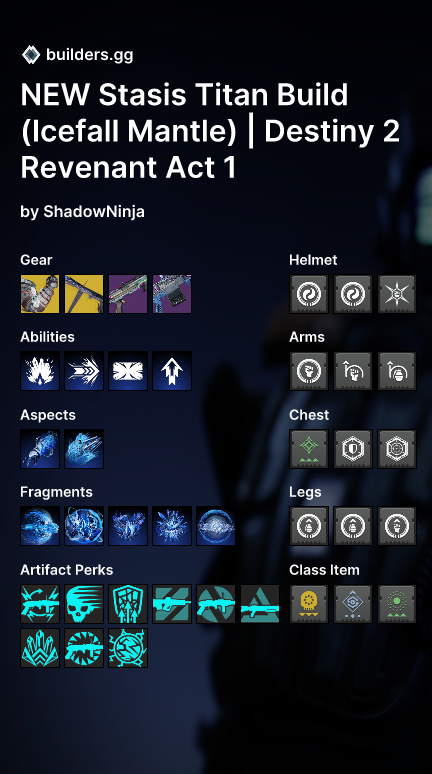Screen dimensions: 432x774
Task: Click the green diamond Chest mod
Action: pyautogui.click(x=309, y=449)
